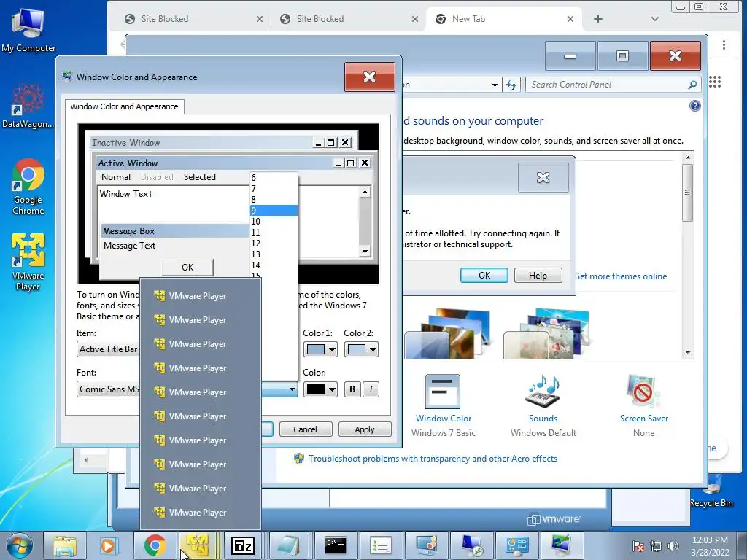Select the last VMware Player window entry
Screen dimensions: 747x560
pyautogui.click(x=200, y=513)
